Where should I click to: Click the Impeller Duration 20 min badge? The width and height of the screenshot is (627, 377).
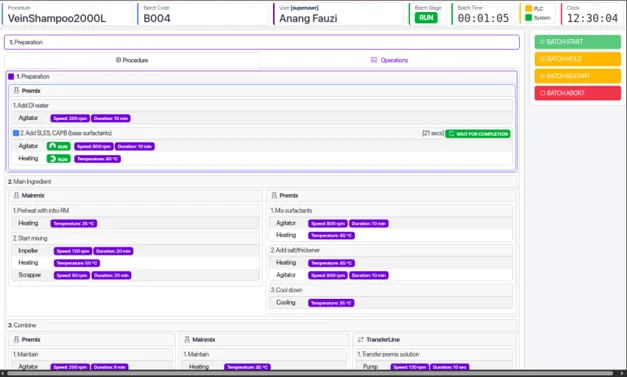[113, 251]
